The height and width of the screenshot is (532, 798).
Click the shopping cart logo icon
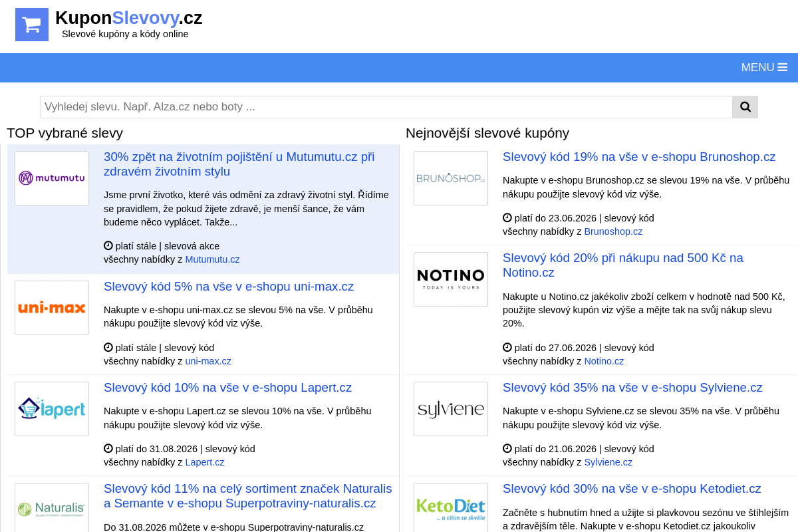pyautogui.click(x=32, y=25)
